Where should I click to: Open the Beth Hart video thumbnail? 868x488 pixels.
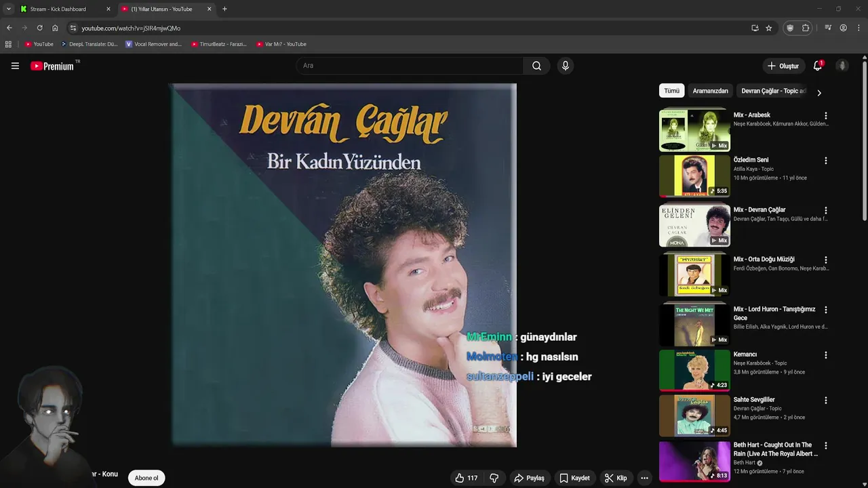[x=694, y=461]
